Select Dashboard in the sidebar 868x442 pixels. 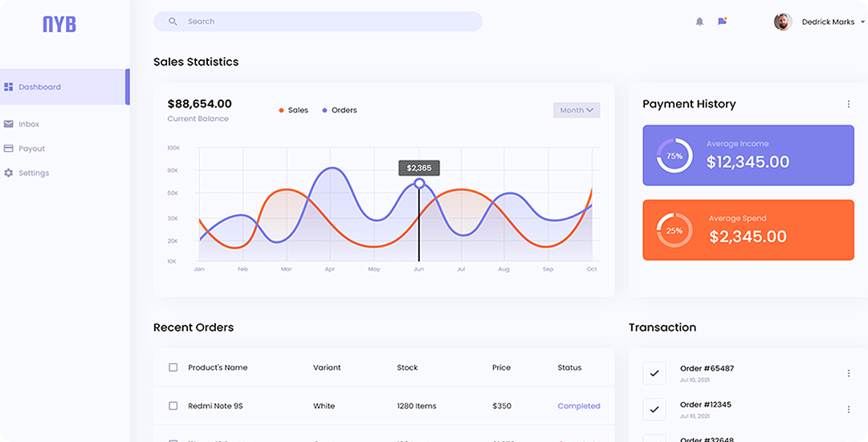40,87
